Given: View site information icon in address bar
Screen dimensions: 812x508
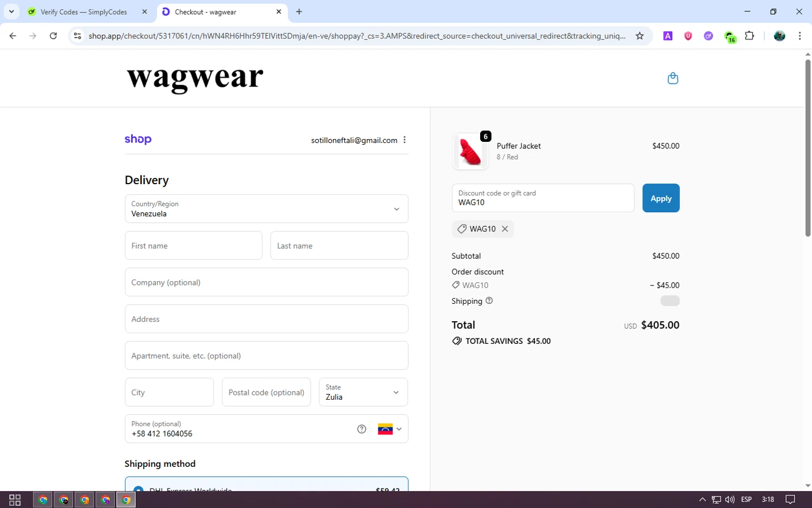Looking at the screenshot, I should (77, 36).
